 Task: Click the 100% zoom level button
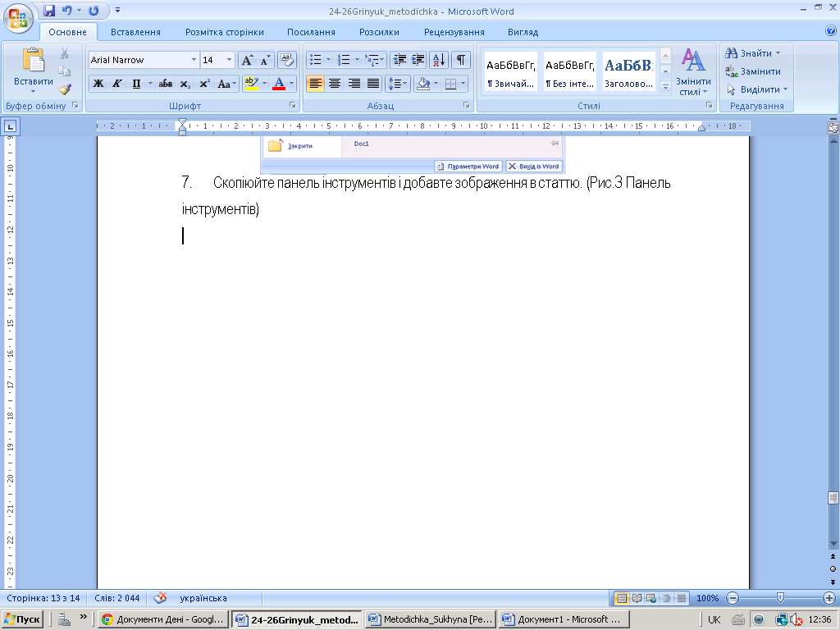(707, 598)
